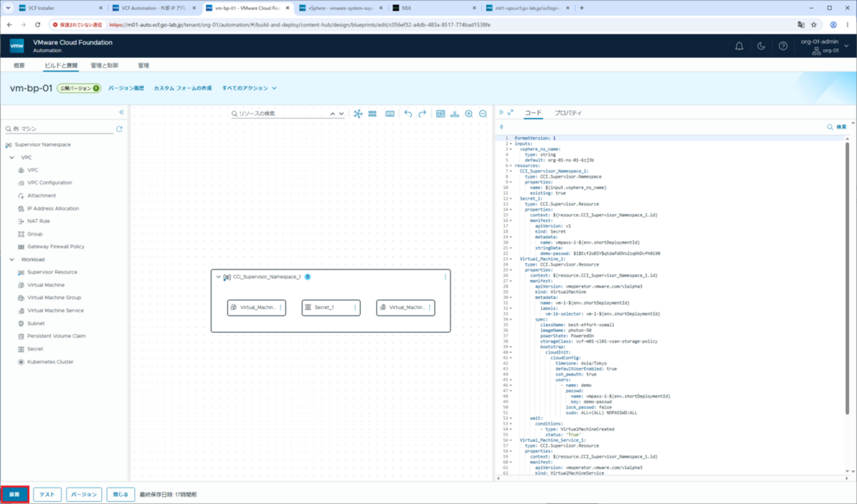857x504 pixels.
Task: Switch to ビルドと展開 tab
Action: pos(61,66)
